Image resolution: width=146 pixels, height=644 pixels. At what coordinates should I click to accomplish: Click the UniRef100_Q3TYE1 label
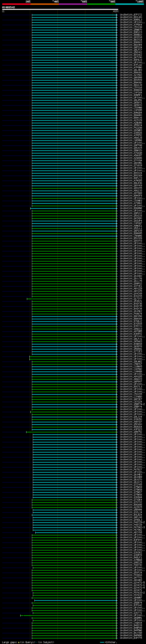pyautogui.click(x=131, y=286)
